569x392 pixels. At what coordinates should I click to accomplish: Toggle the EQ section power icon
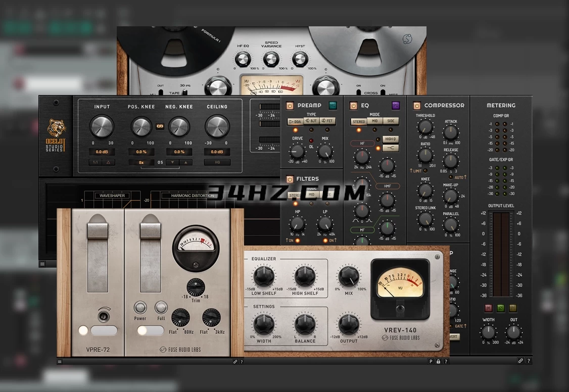click(353, 106)
